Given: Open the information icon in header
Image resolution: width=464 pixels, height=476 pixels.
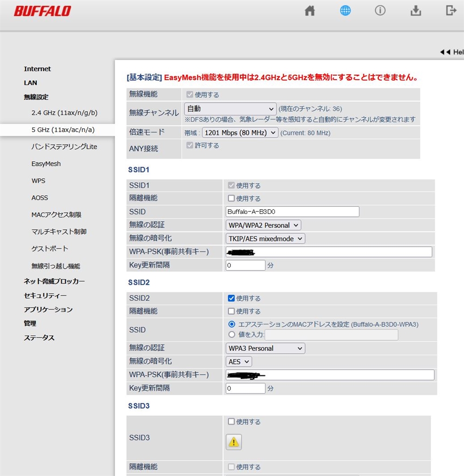Looking at the screenshot, I should [380, 11].
